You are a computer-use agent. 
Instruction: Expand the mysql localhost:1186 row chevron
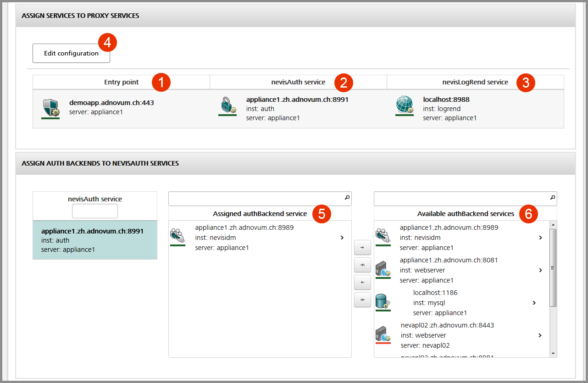(534, 303)
